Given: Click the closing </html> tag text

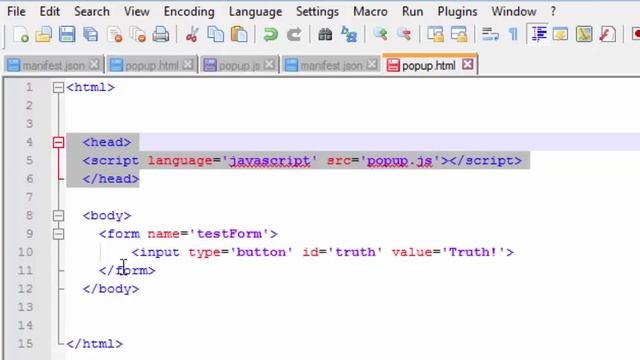Looking at the screenshot, I should 94,344.
